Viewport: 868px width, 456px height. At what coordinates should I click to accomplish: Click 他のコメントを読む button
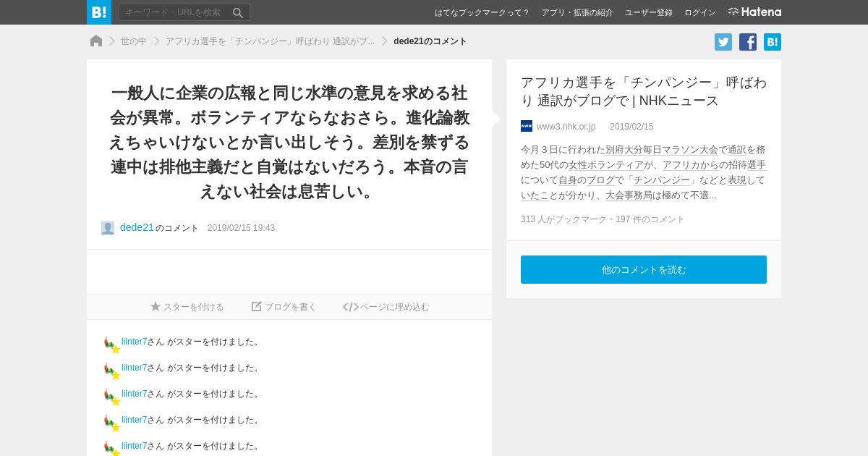click(644, 269)
